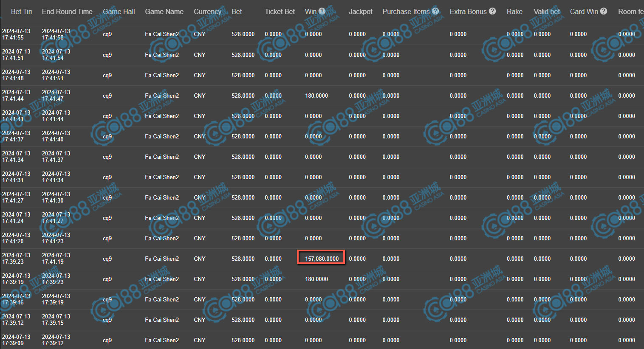
Task: Select Fa Cai Shen2 in the 17:41:55 row
Action: 162,34
